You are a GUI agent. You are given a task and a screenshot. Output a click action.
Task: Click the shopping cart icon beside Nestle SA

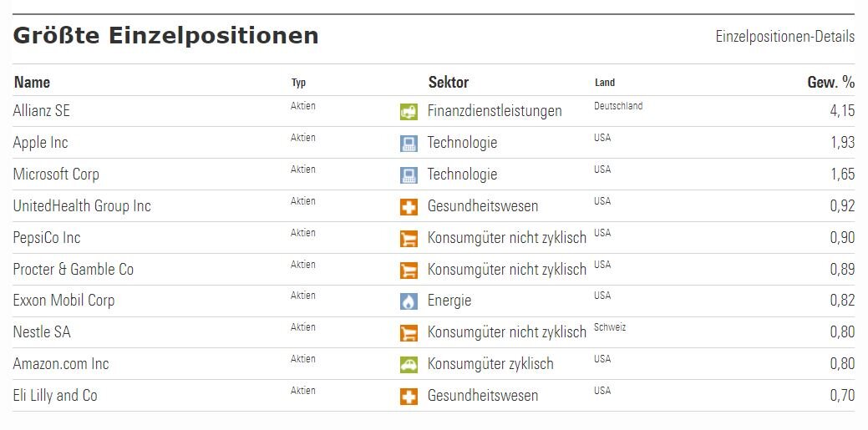(409, 333)
